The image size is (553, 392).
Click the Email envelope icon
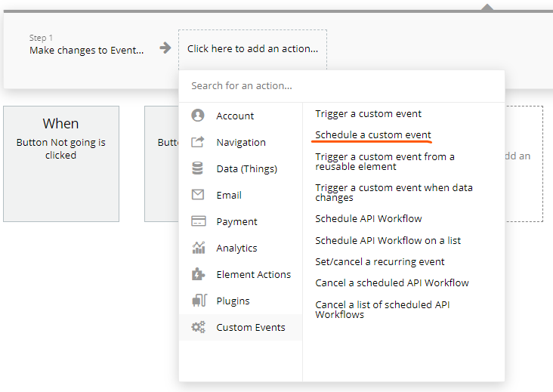click(x=198, y=195)
